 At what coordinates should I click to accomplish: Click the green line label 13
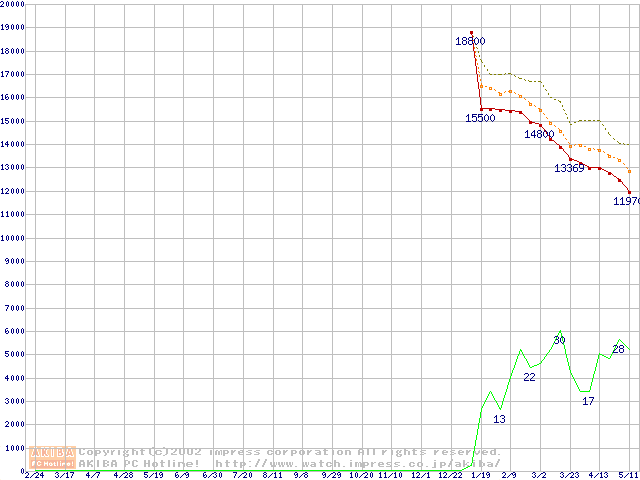pyautogui.click(x=499, y=419)
